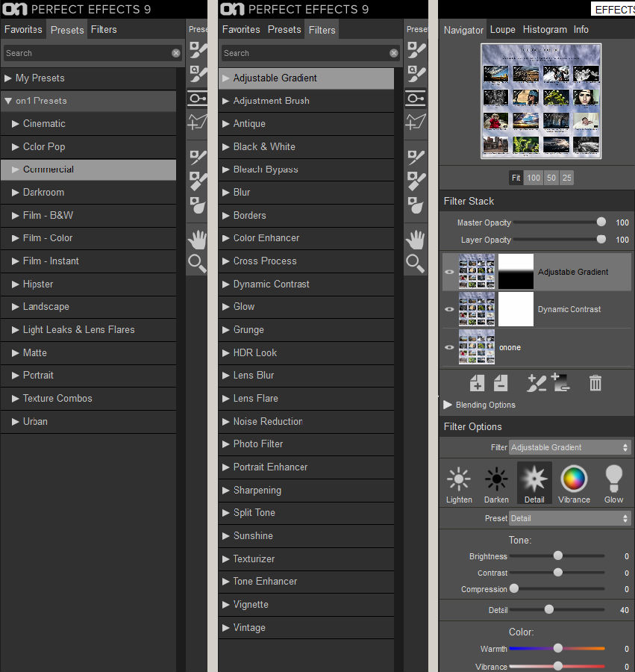Expand the Cinematic preset category
This screenshot has width=635, height=672.
(x=16, y=124)
